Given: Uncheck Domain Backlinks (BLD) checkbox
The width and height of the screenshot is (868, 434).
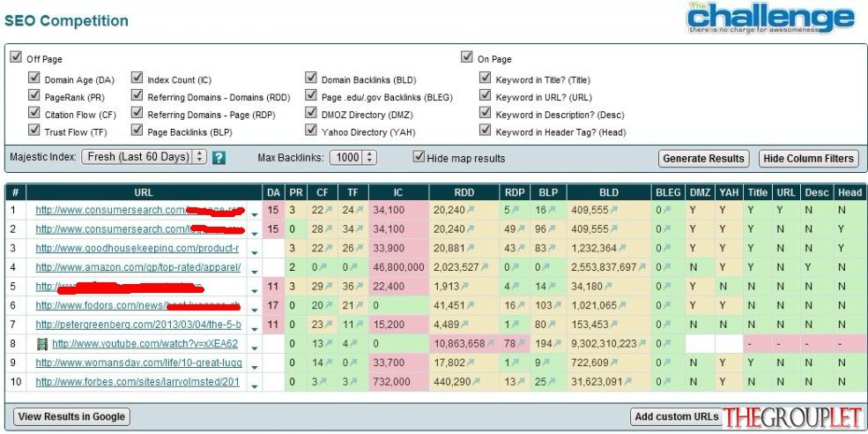Looking at the screenshot, I should 311,78.
